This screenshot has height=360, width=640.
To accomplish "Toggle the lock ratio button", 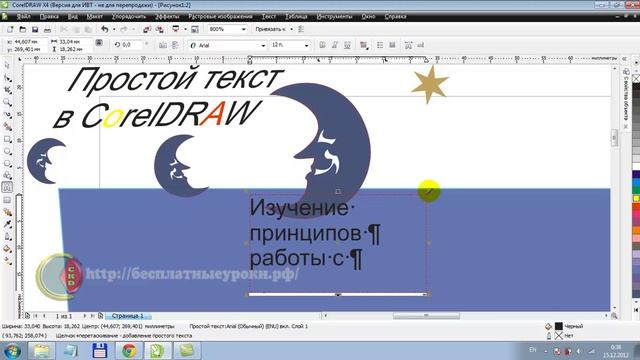I will tap(99, 43).
